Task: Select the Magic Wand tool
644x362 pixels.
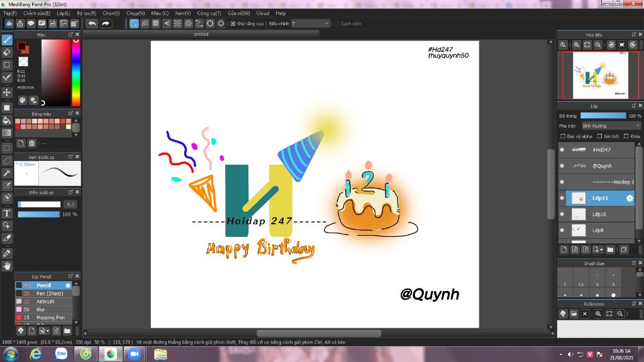Action: (7, 173)
